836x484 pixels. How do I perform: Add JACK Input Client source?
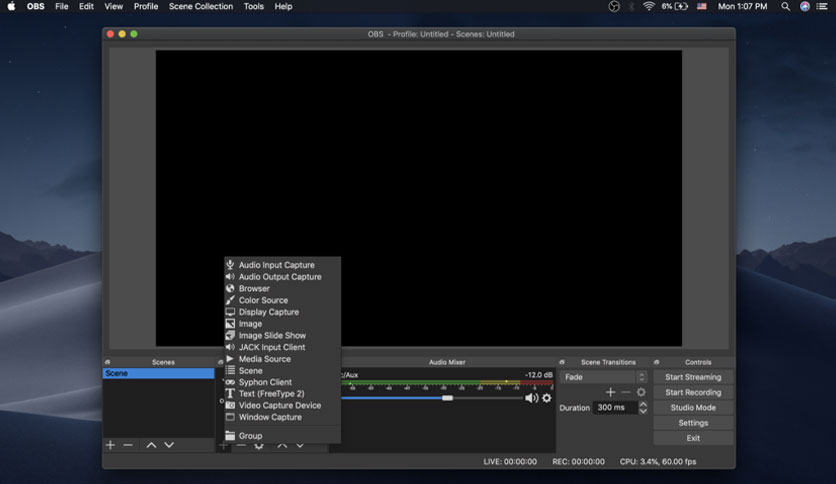click(x=283, y=347)
